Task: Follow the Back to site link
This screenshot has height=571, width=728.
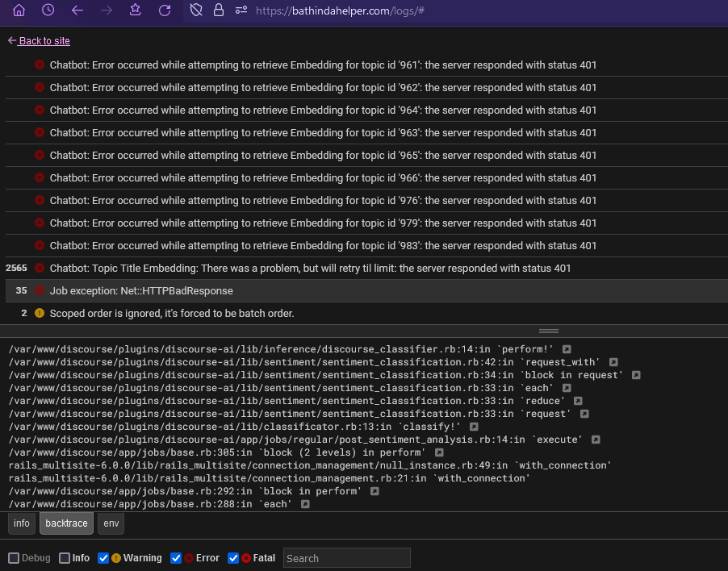Action: [x=39, y=41]
